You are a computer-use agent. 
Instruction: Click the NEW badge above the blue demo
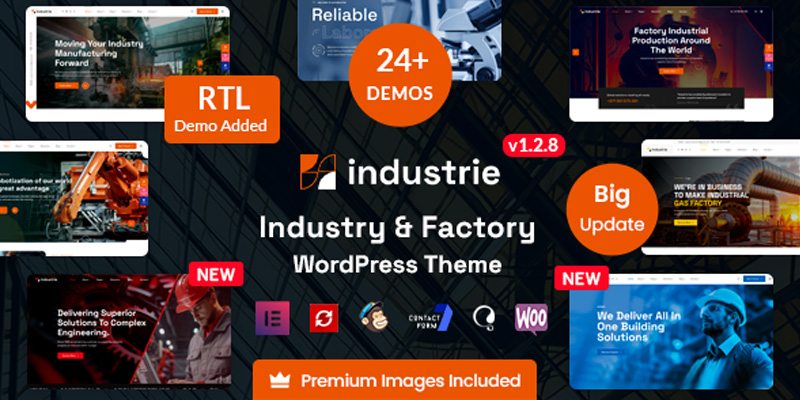coord(582,278)
